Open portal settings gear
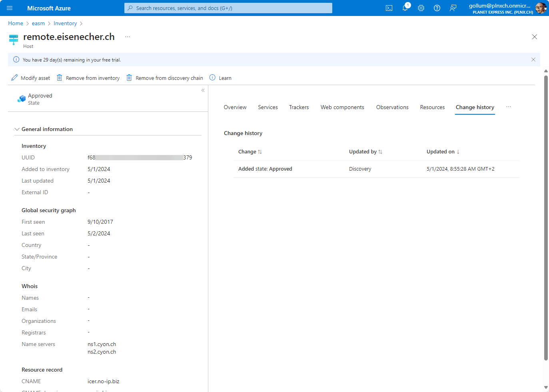The image size is (549, 392). coord(421,8)
